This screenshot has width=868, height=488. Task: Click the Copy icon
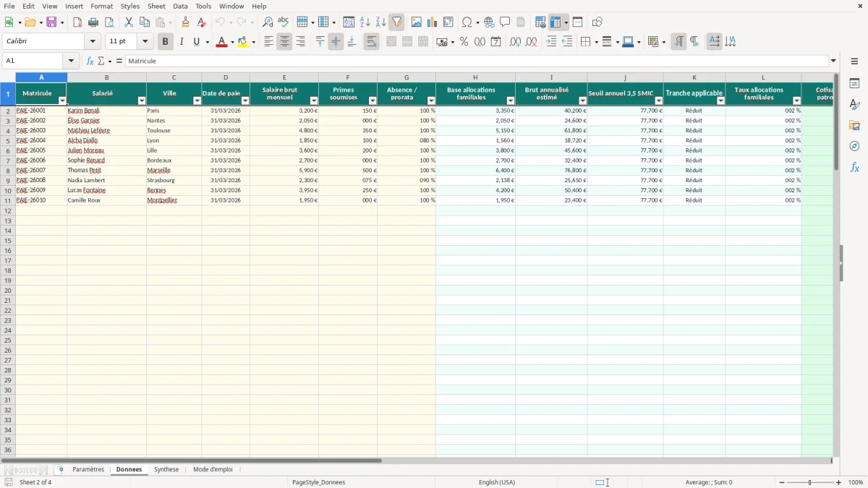pyautogui.click(x=144, y=22)
